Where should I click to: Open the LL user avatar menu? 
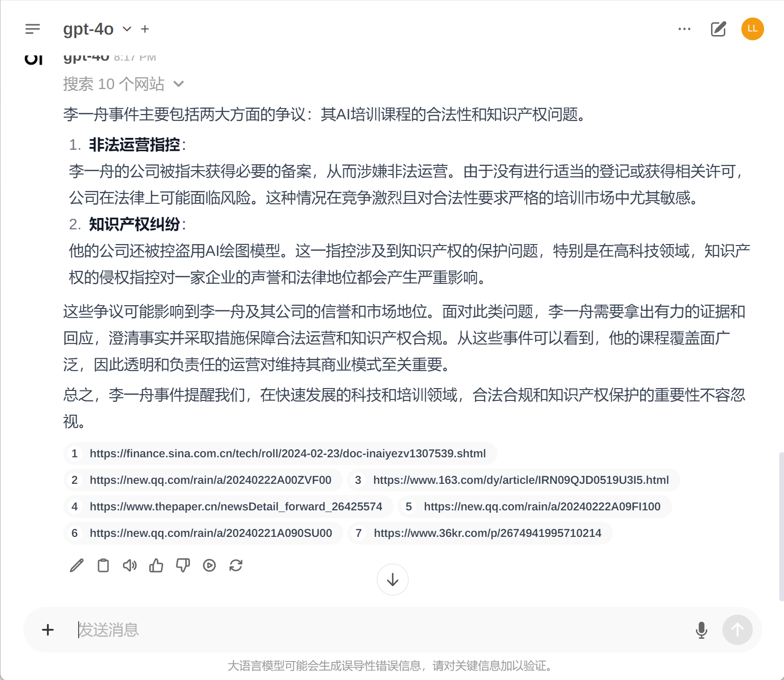(753, 29)
